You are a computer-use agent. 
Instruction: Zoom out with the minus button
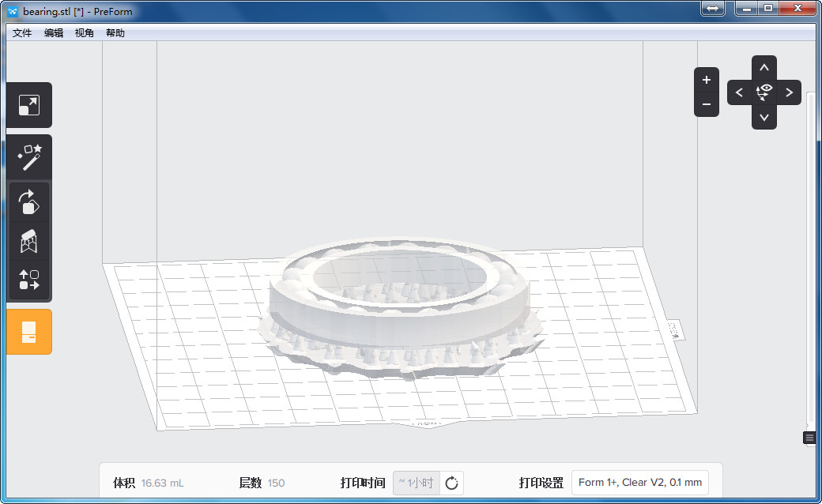pyautogui.click(x=706, y=104)
